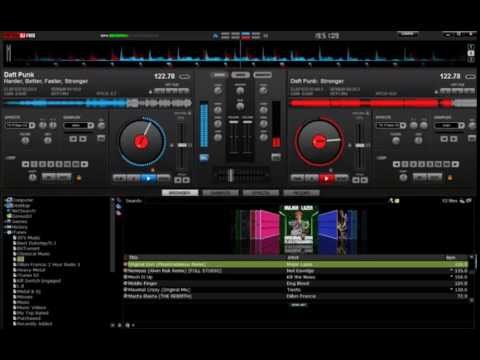Click the red Play button on right deck
This screenshot has height=360, width=480.
[327, 178]
